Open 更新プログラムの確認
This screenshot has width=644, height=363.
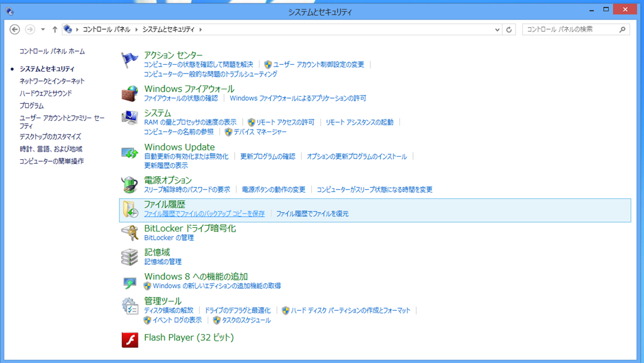coord(268,157)
